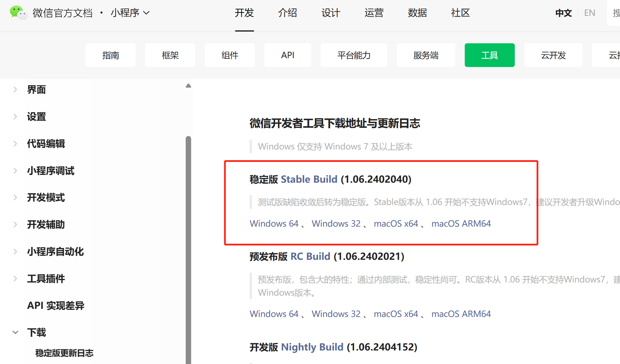Select the 数据 top menu item
Screen dimensions: 620x364
pos(417,13)
